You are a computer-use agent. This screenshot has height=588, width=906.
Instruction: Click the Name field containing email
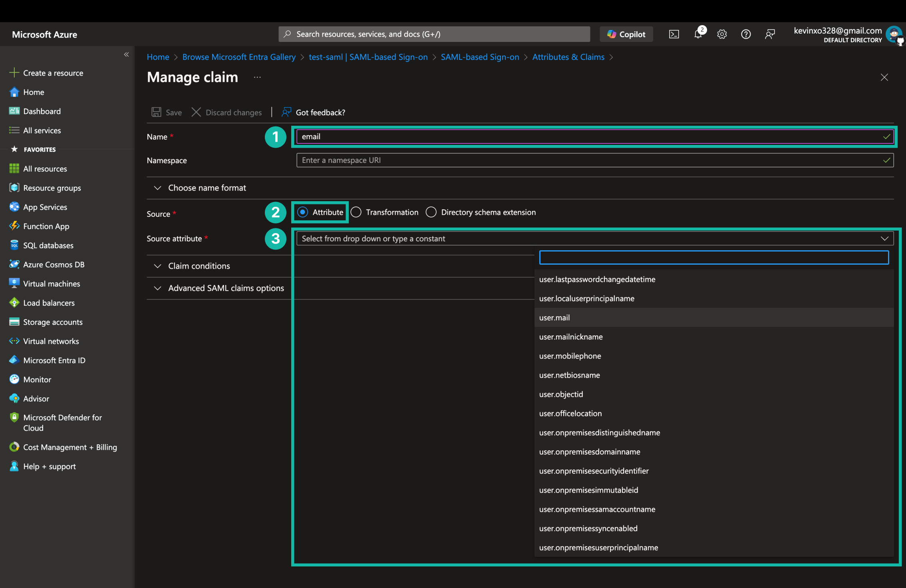click(595, 137)
